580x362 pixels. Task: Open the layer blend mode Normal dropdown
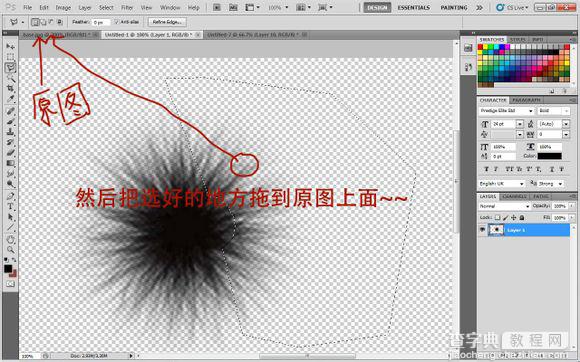504,206
